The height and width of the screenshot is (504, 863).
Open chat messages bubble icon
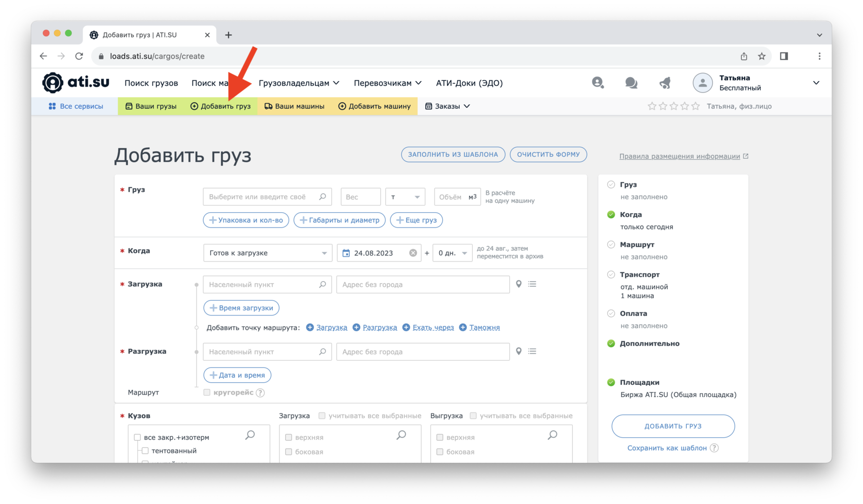631,83
